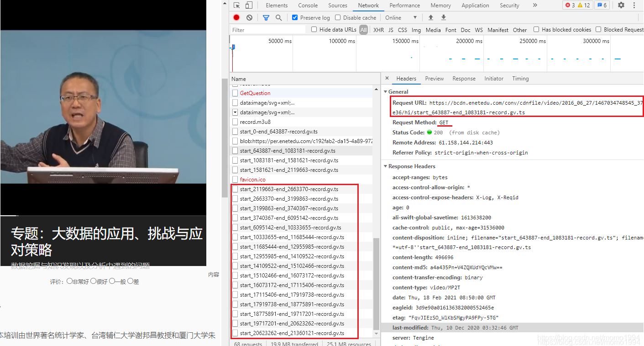Click the import HAR upload arrow icon

tap(430, 18)
